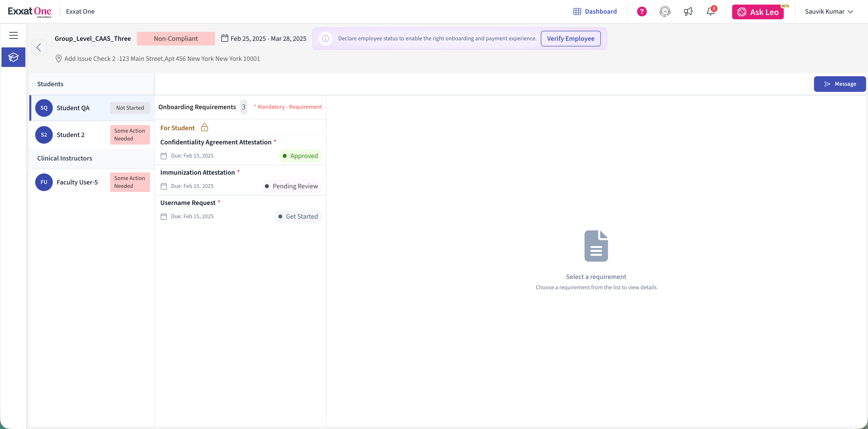Open the notifications bell icon
This screenshot has width=868, height=429.
(x=710, y=11)
